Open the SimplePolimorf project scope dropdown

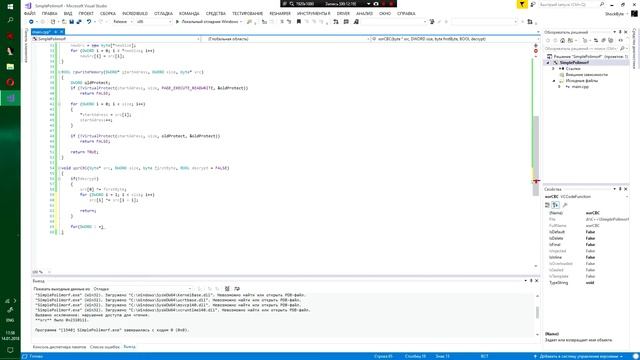pos(116,39)
